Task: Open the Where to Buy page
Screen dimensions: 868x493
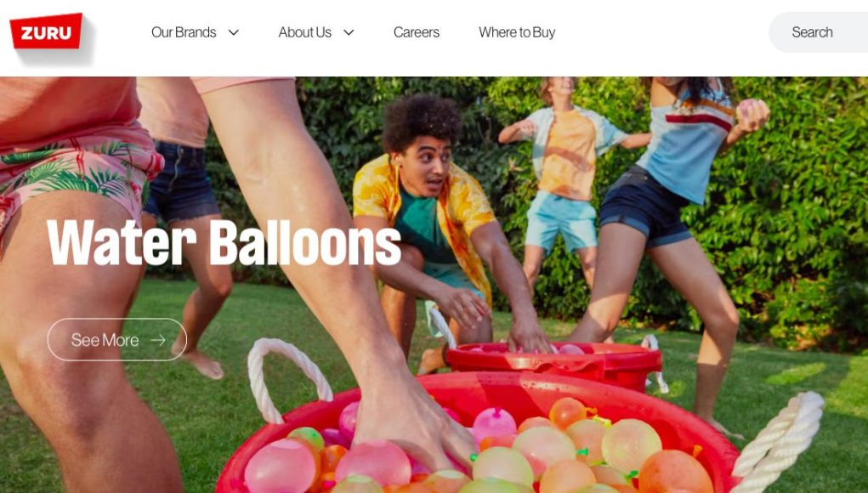Action: click(x=517, y=32)
